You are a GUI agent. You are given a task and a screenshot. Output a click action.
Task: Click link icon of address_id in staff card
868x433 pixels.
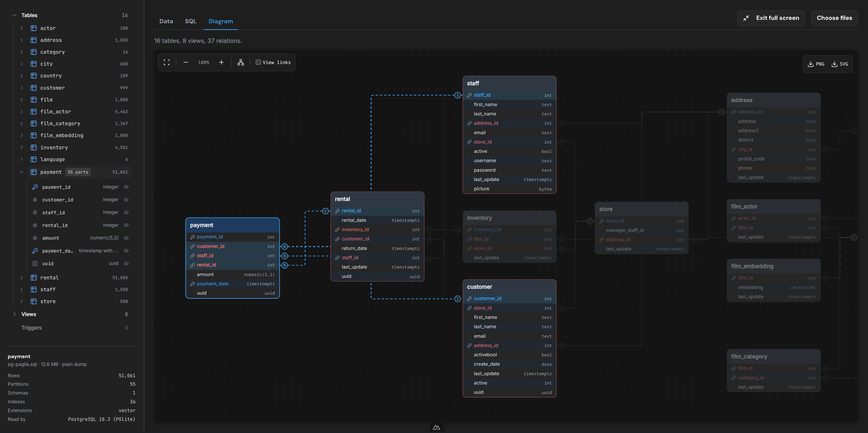click(x=469, y=123)
